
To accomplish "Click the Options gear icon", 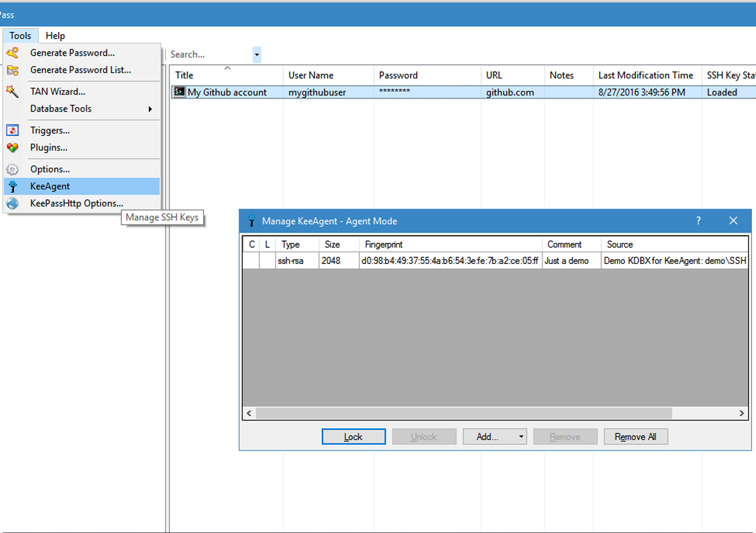I will pyautogui.click(x=12, y=169).
